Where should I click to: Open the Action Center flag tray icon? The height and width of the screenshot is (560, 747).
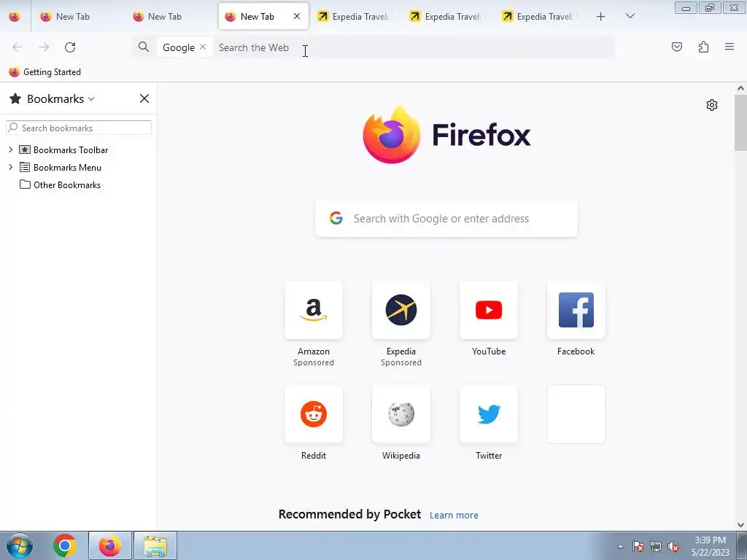click(638, 546)
